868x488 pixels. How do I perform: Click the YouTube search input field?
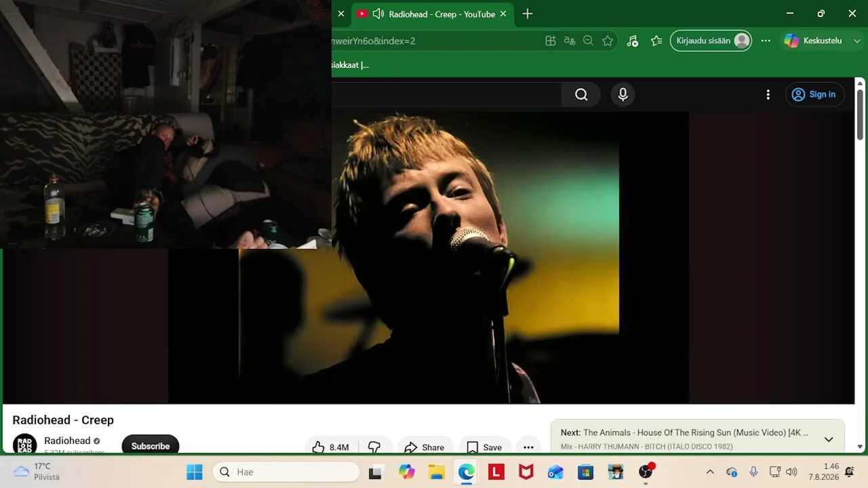coord(446,95)
